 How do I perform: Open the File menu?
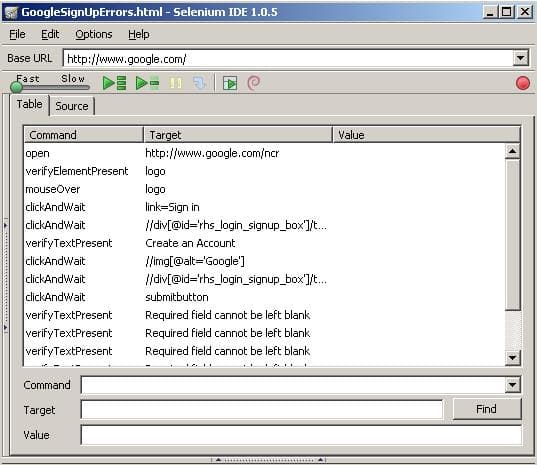click(17, 34)
